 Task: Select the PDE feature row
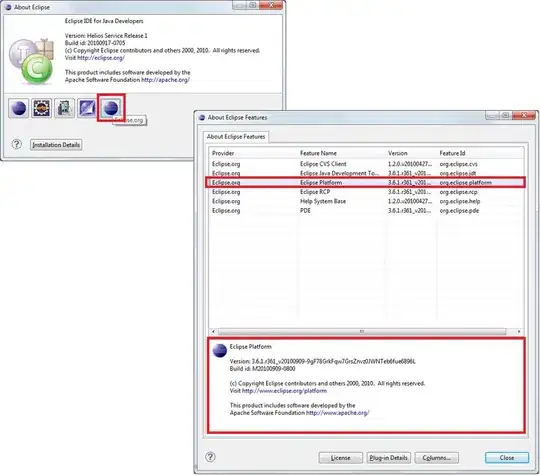366,210
